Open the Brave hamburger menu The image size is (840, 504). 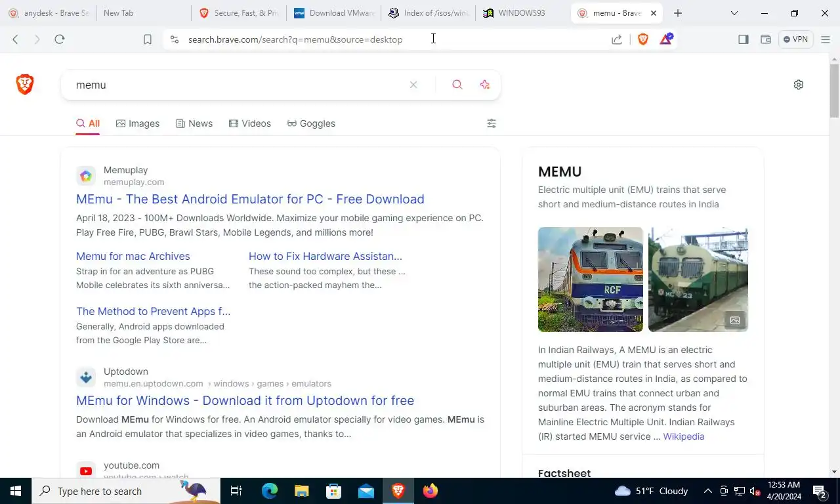(x=826, y=39)
